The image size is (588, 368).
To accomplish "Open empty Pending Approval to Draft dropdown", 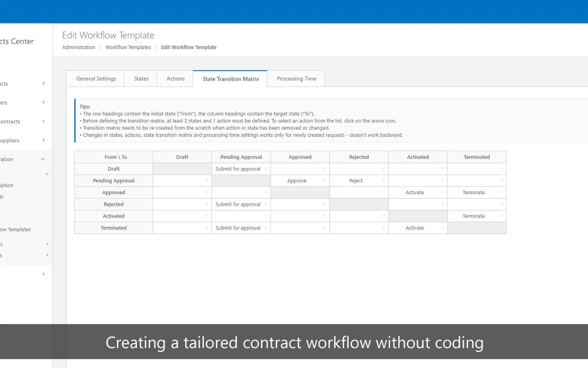I will (182, 181).
